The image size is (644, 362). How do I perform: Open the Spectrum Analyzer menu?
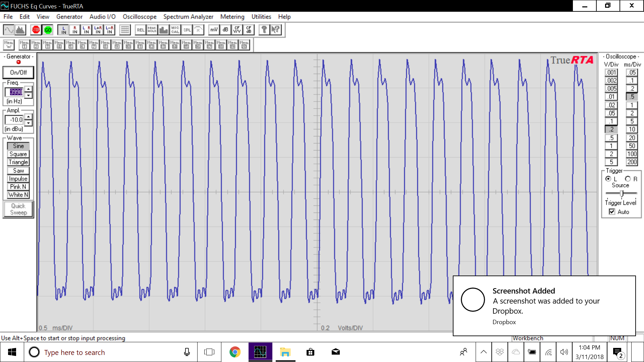(188, 17)
